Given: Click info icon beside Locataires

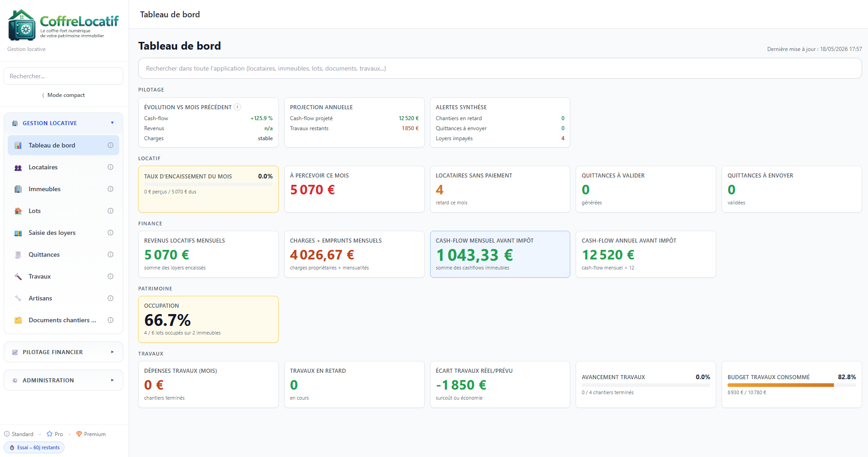Looking at the screenshot, I should 110,167.
